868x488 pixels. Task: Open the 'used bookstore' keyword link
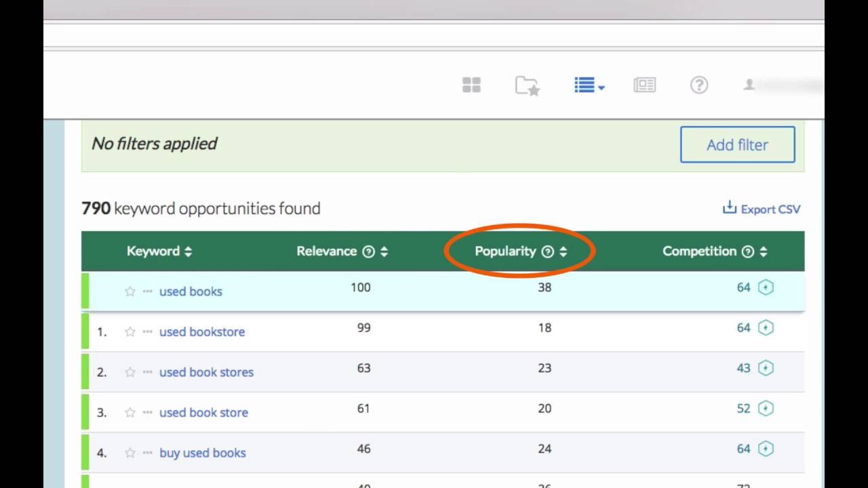[x=202, y=331]
